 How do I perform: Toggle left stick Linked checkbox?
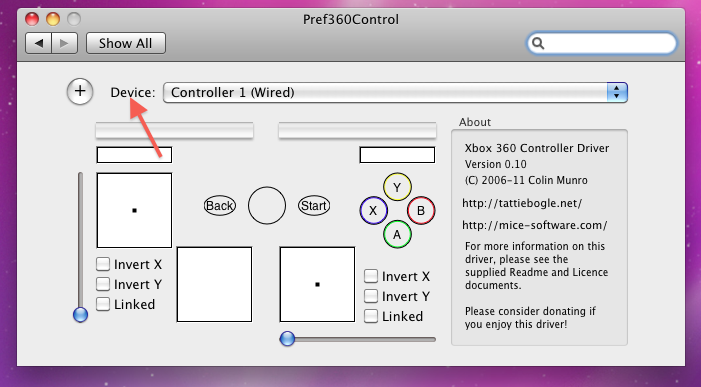click(103, 304)
